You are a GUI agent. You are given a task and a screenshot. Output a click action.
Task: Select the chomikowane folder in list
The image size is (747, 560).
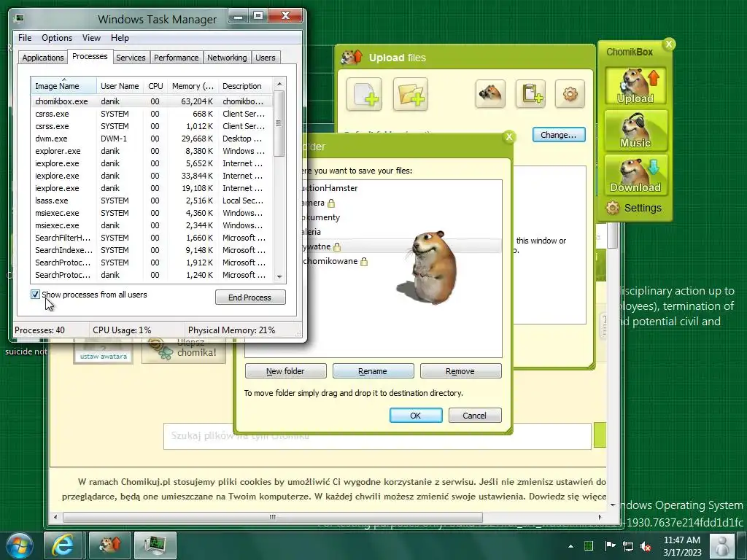(x=332, y=261)
